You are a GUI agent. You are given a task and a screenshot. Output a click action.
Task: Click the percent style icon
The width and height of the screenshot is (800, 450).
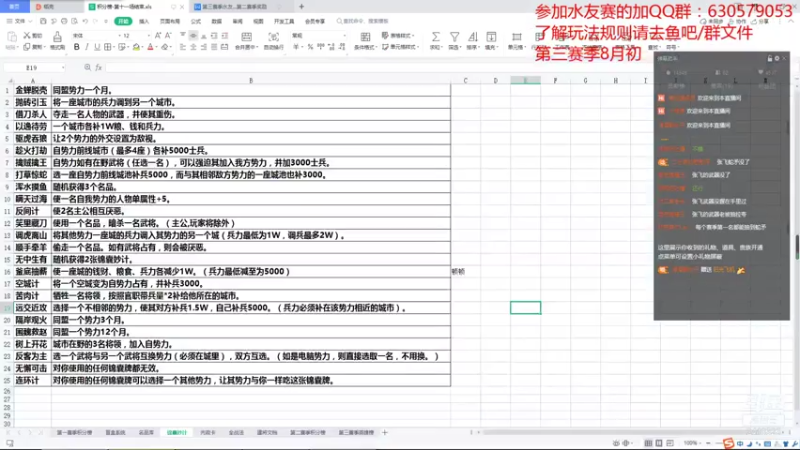click(310, 47)
